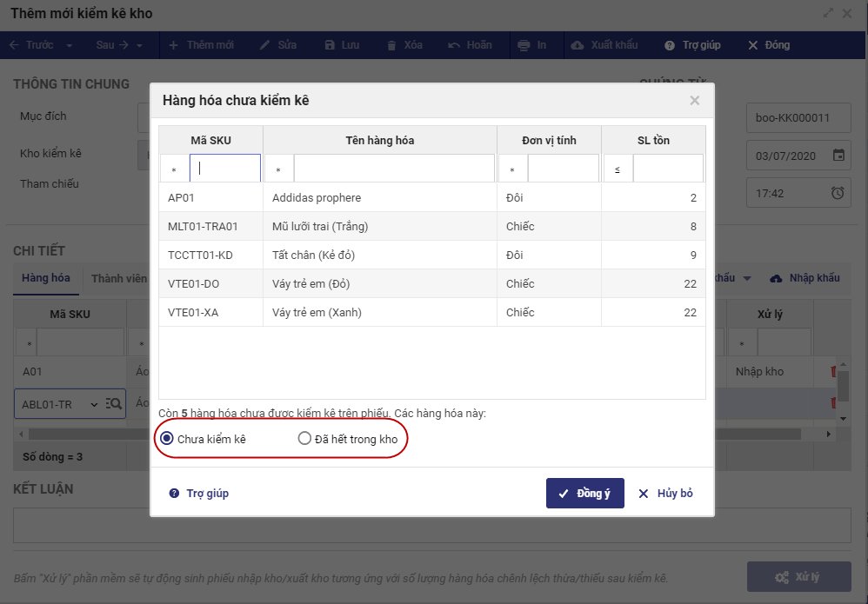The height and width of the screenshot is (604, 868).
Task: Expand the Xuất khẩu dropdown arrow in detail section
Action: point(747,278)
